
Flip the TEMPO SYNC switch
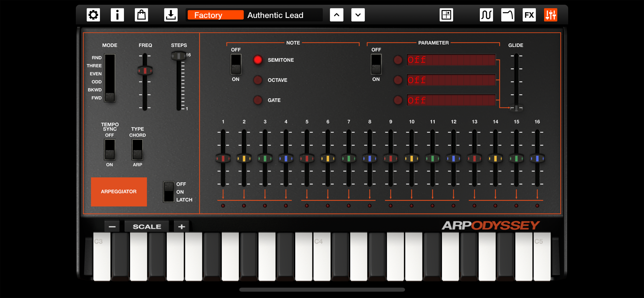pos(109,150)
